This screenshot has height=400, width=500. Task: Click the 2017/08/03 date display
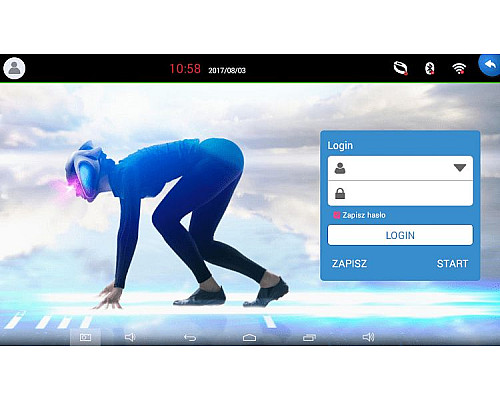(x=227, y=70)
